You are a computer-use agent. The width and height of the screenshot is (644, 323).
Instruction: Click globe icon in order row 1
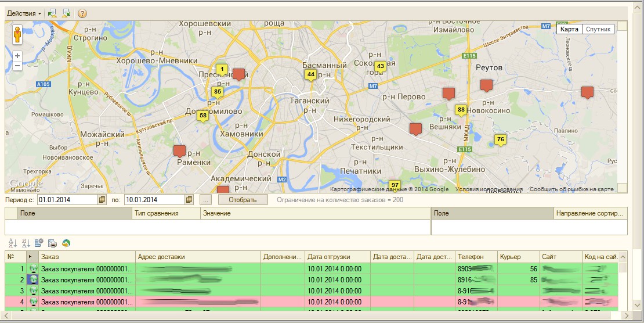pos(33,269)
